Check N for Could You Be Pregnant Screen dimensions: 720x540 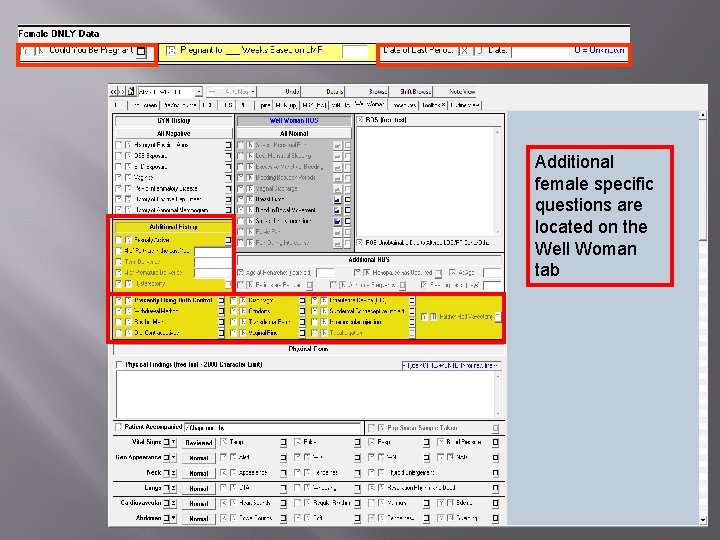click(40, 51)
